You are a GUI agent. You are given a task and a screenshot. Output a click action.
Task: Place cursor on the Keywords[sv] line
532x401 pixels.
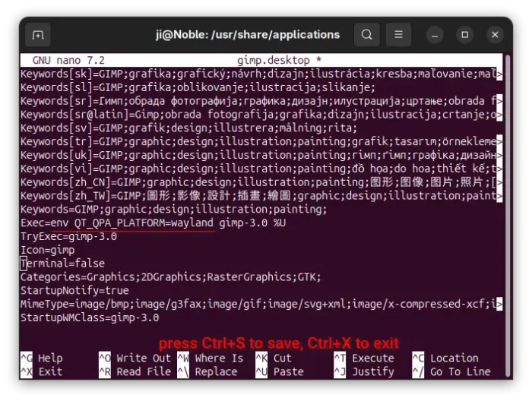coord(188,128)
